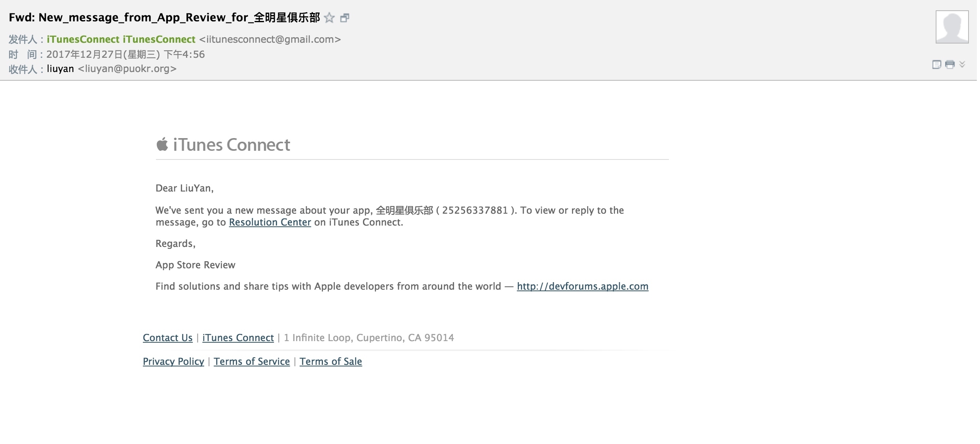Open http://devforums.apple.com link
The height and width of the screenshot is (444, 980).
(583, 287)
